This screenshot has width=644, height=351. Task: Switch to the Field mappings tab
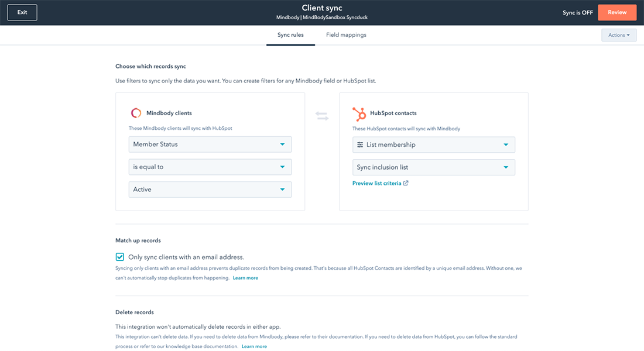click(x=346, y=35)
